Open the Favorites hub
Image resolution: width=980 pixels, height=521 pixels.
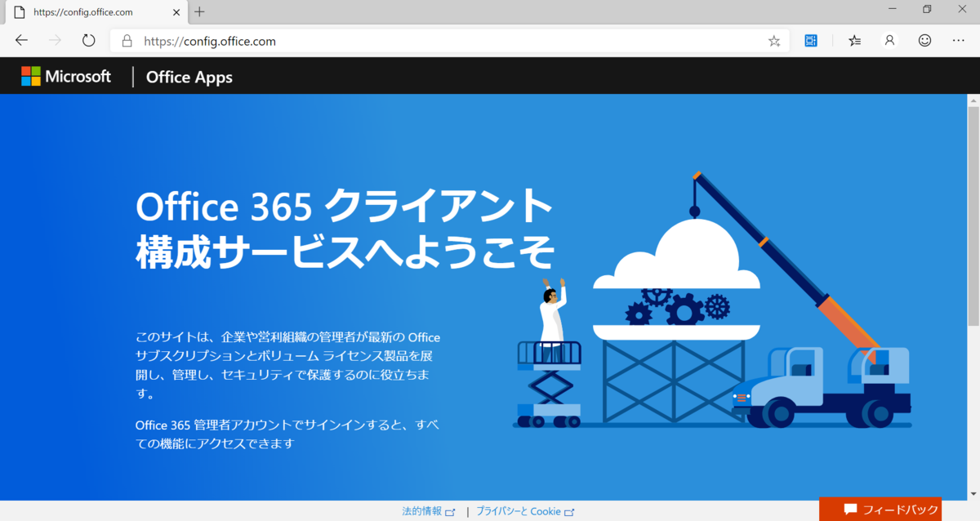[x=853, y=40]
